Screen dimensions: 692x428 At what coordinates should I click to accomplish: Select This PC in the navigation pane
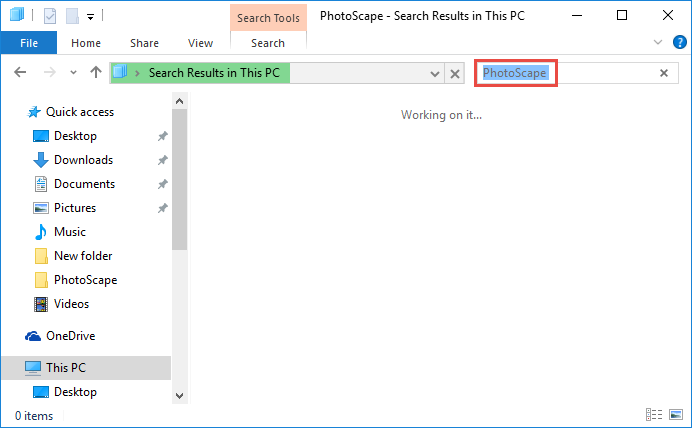(x=86, y=368)
